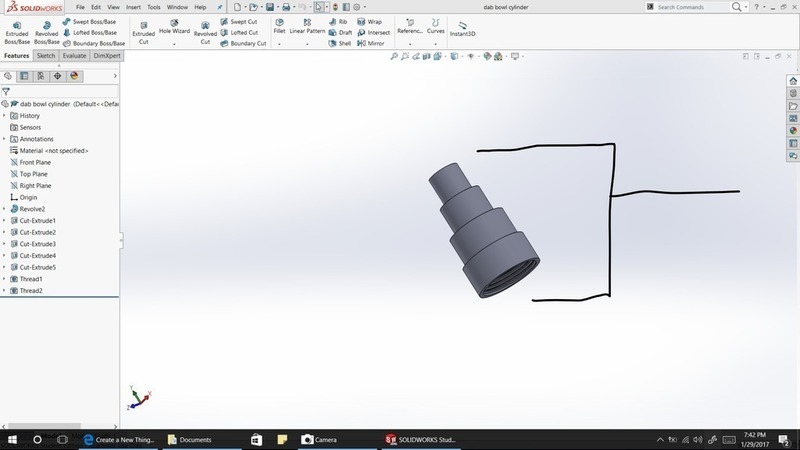The width and height of the screenshot is (800, 450).
Task: Expand the Thread2 feature
Action: click(x=5, y=290)
